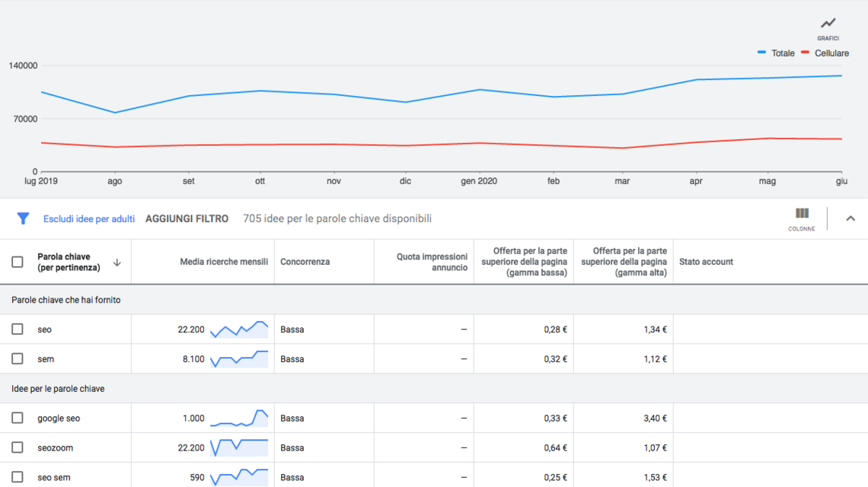This screenshot has width=868, height=487.
Task: Click the red Cellulare legend swatch
Action: coord(805,53)
